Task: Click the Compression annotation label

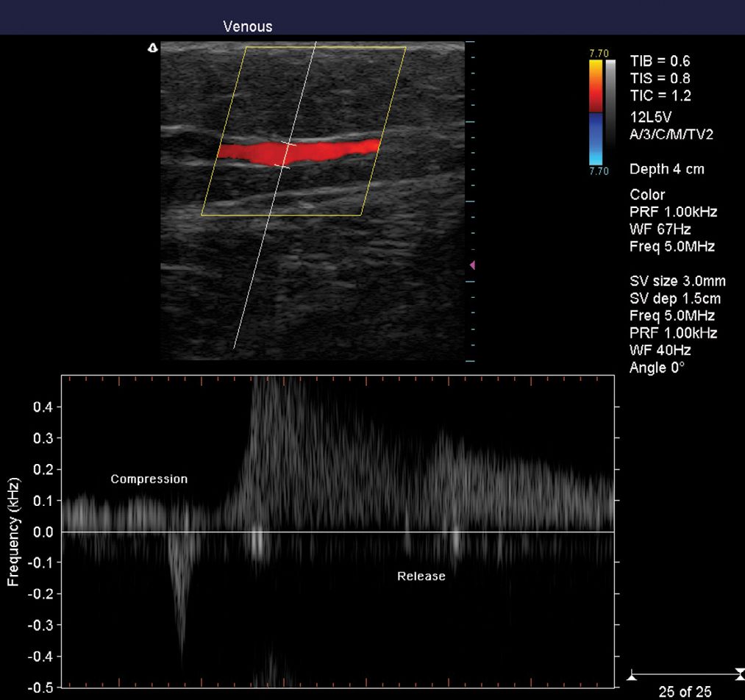Action: pyautogui.click(x=149, y=479)
